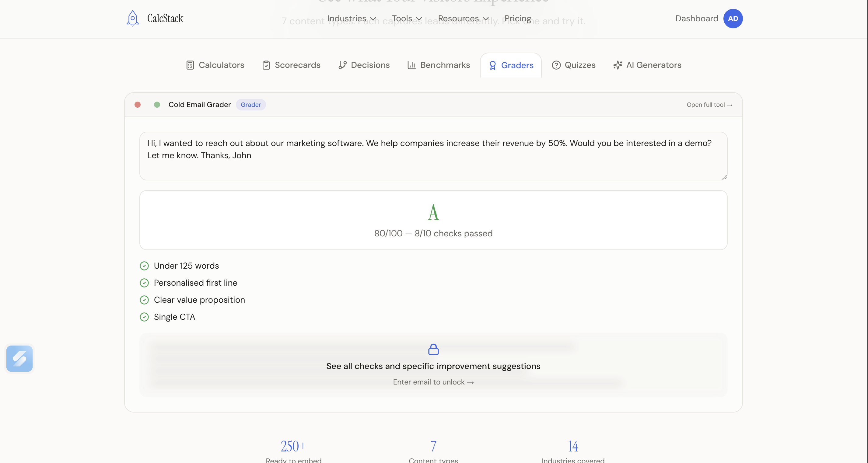Open the Pricing menu item

[x=518, y=19]
